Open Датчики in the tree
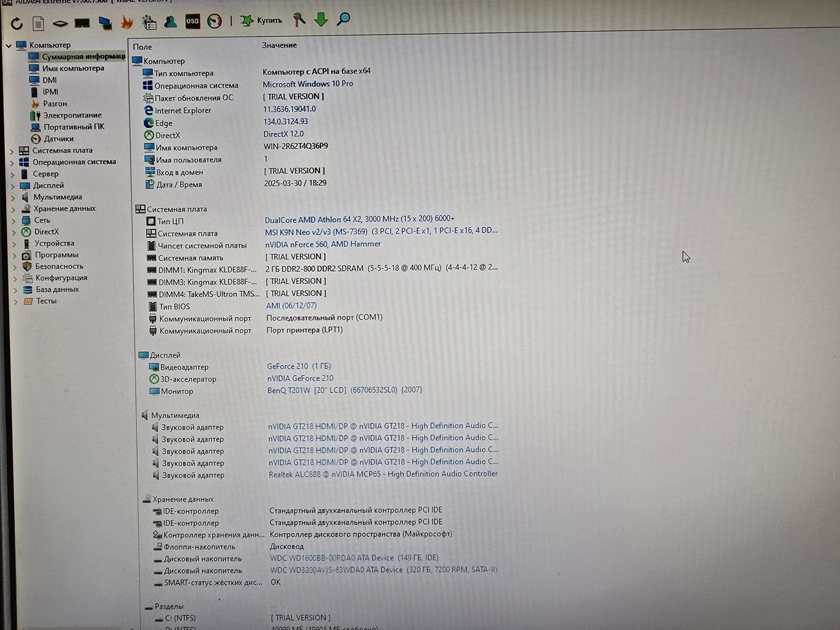 [58, 139]
